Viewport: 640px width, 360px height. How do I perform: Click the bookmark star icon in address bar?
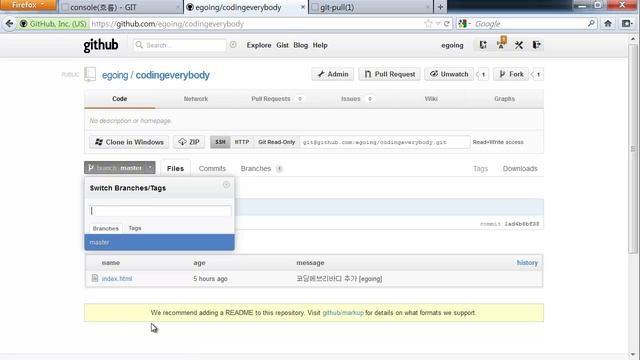428,24
